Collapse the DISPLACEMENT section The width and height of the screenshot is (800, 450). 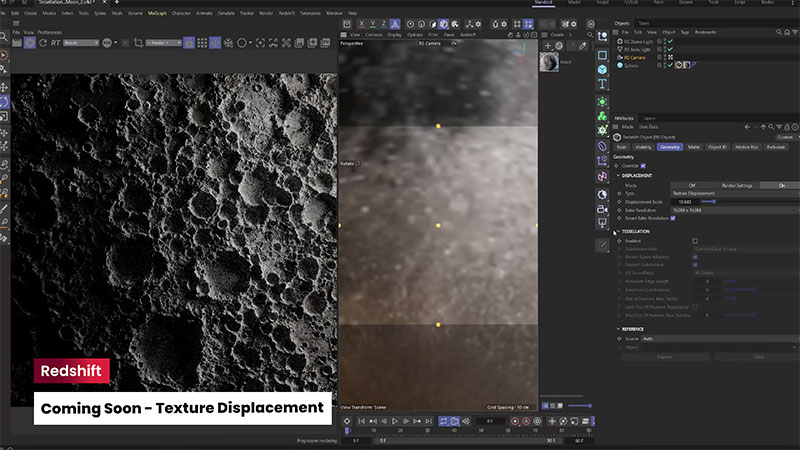pyautogui.click(x=617, y=176)
